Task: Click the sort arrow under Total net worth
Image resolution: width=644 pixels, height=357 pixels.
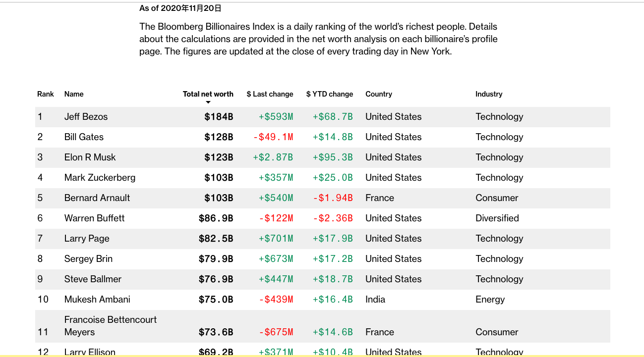Action: [x=208, y=102]
